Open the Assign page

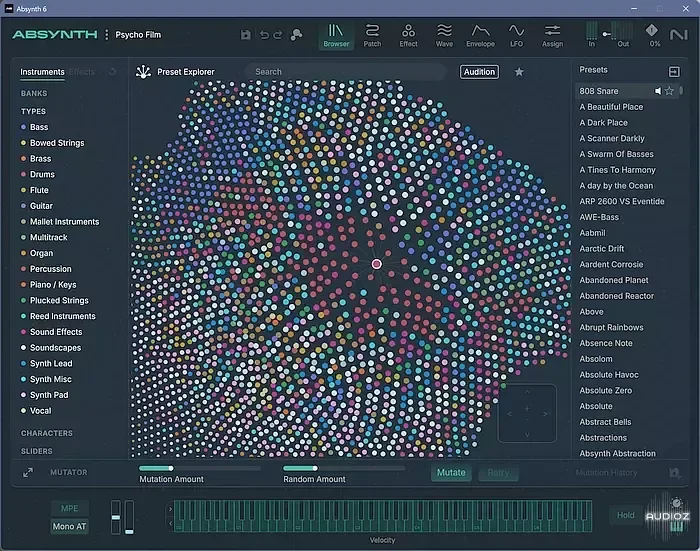click(552, 36)
